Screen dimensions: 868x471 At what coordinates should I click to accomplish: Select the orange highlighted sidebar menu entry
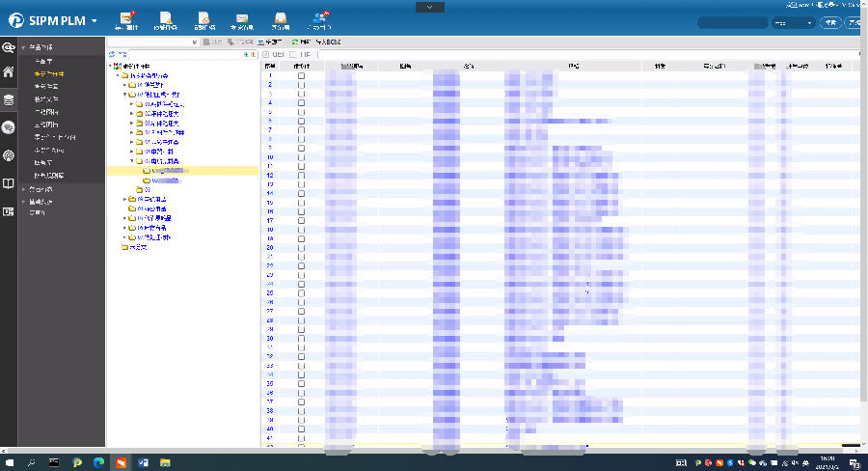point(49,73)
